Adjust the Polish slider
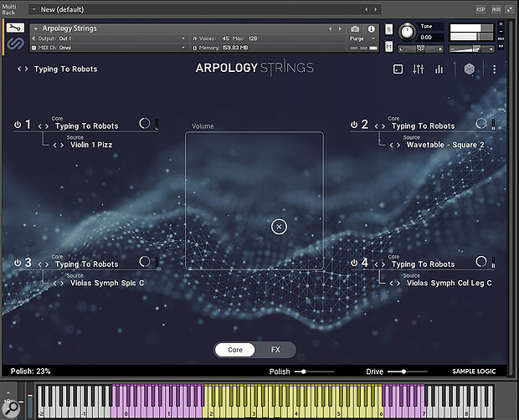Viewport: 519px width, 420px height. pyautogui.click(x=314, y=371)
